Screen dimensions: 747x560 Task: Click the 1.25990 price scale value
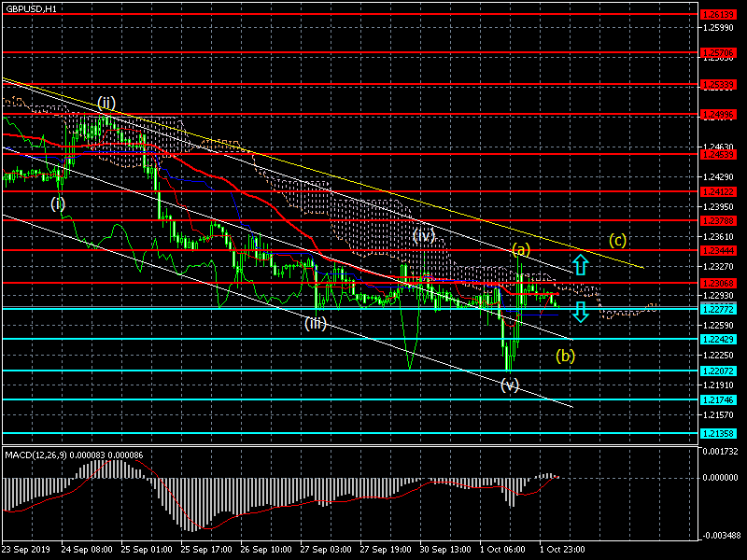tap(718, 28)
